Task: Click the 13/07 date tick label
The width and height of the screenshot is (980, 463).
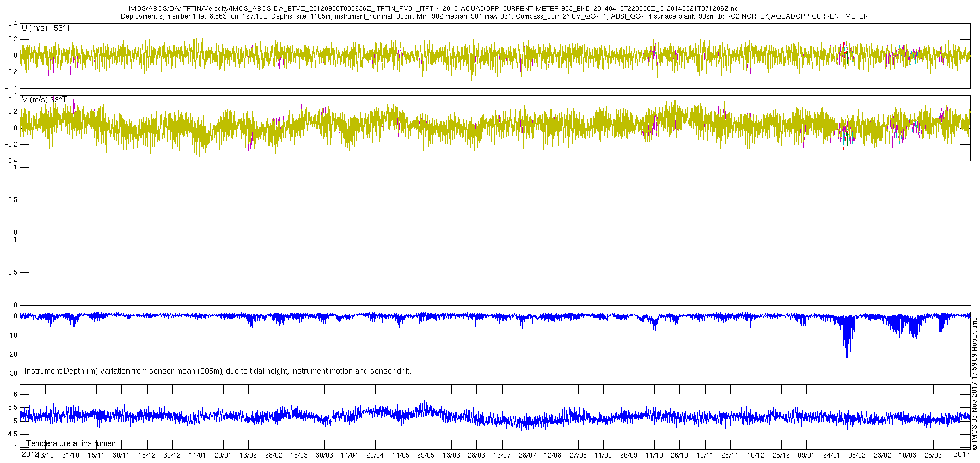Action: (502, 455)
